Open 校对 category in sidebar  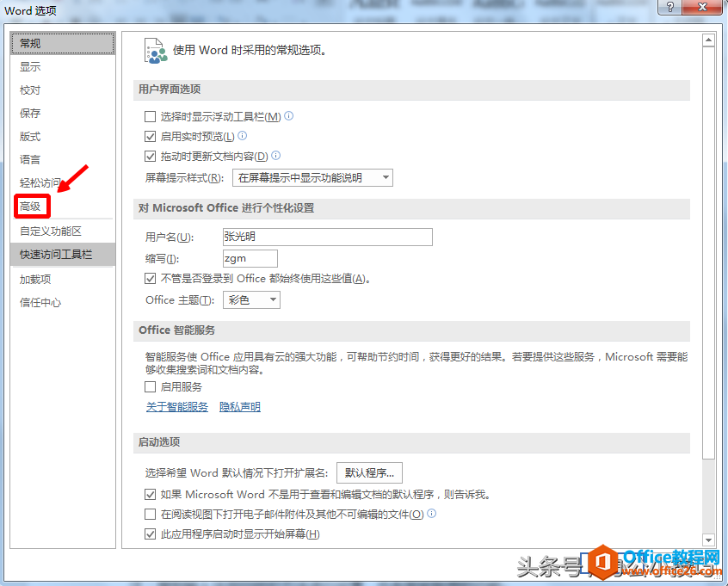[63, 90]
